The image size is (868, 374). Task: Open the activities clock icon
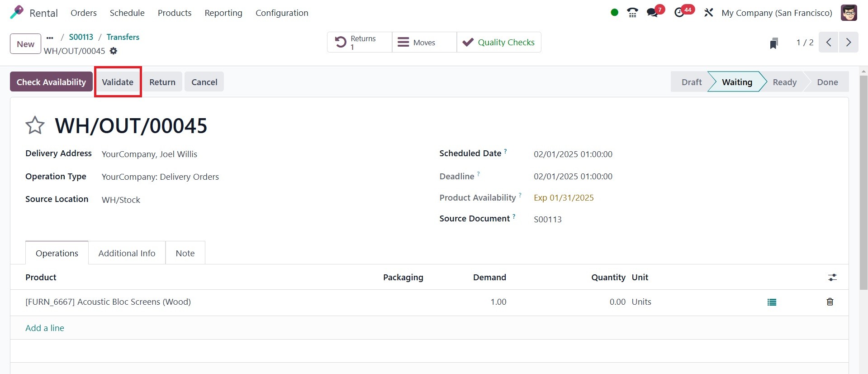[679, 13]
